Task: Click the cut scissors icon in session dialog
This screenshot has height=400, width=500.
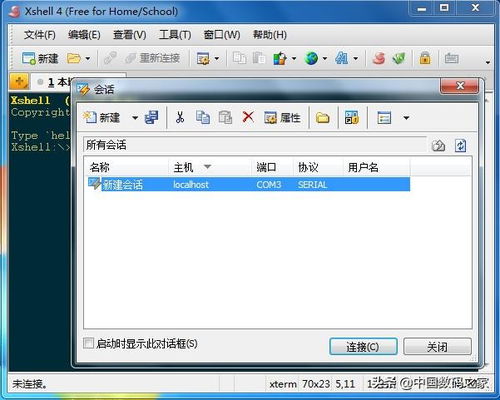Action: coord(180,117)
